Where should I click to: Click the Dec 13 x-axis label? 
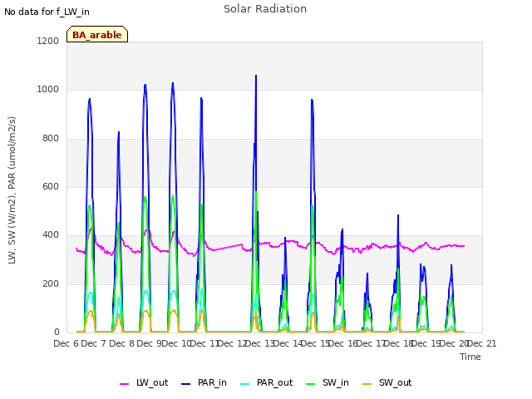click(x=259, y=343)
